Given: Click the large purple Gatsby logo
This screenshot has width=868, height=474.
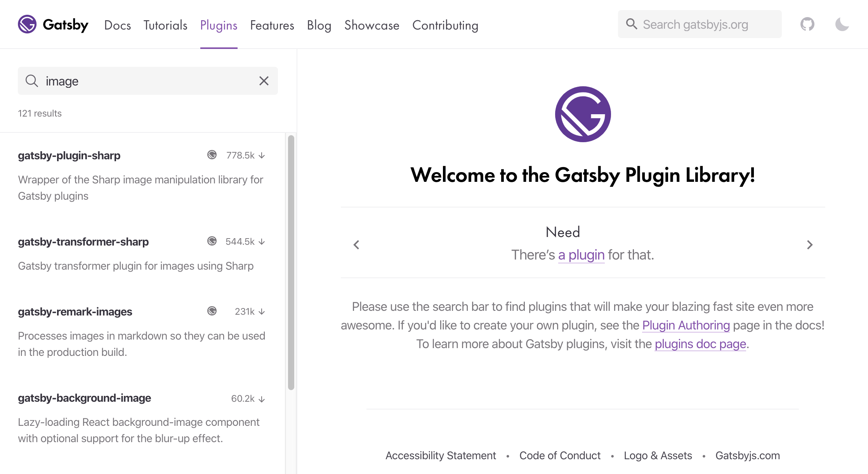Looking at the screenshot, I should pos(583,114).
